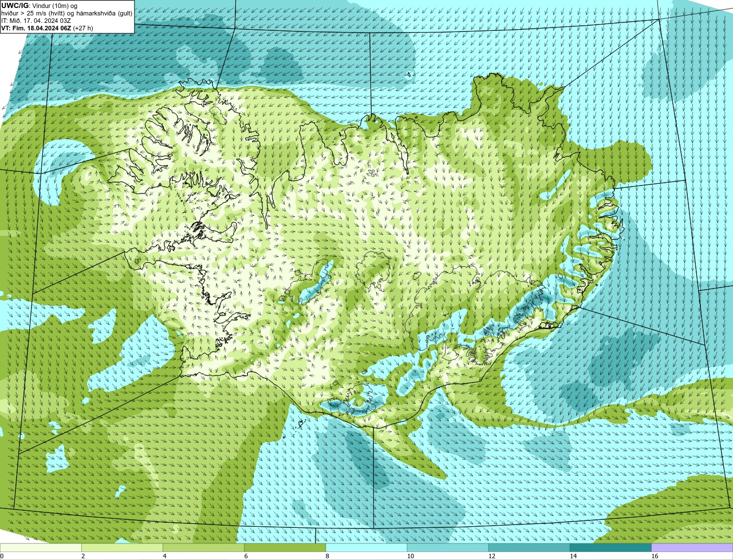Click the 'VT: Fim. 18.04.2024 06Z (+27 h)' line
The image size is (733, 560).
(x=47, y=28)
